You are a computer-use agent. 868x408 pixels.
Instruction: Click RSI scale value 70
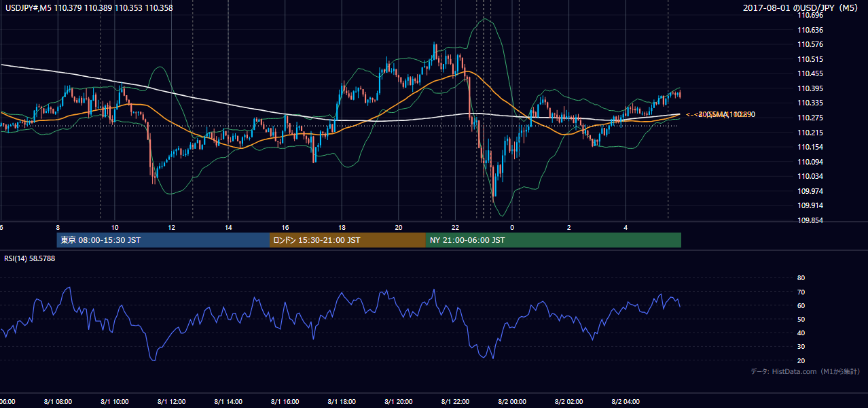coord(801,292)
